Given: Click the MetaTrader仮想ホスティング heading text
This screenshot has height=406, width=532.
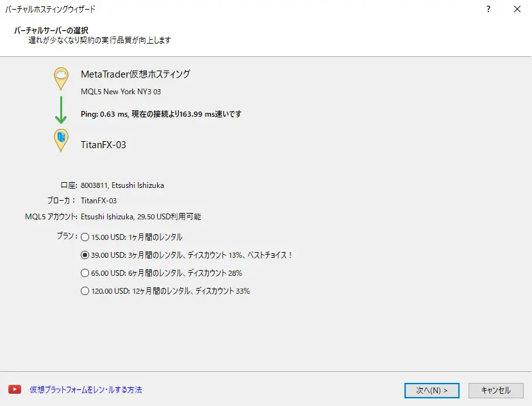Looking at the screenshot, I should tap(135, 74).
